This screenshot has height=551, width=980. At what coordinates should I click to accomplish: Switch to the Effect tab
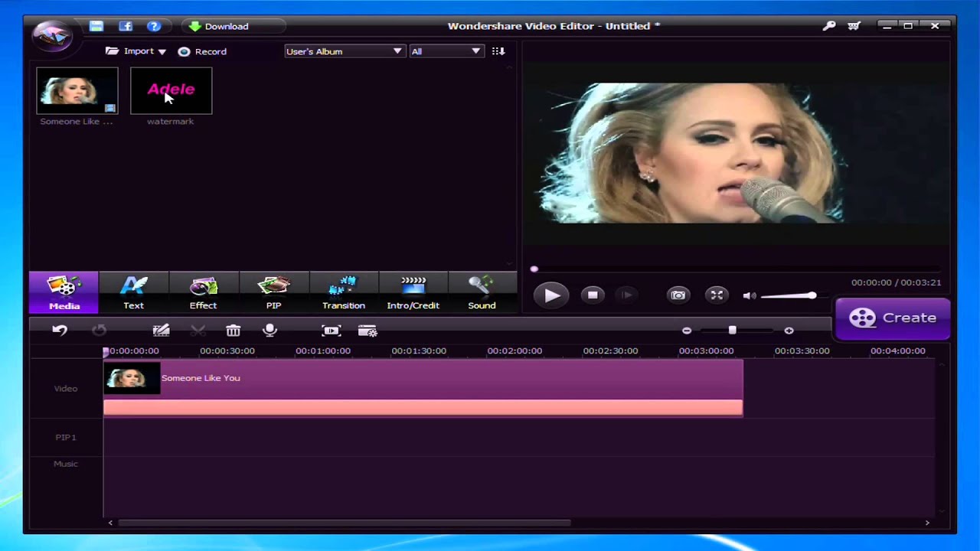coord(203,292)
